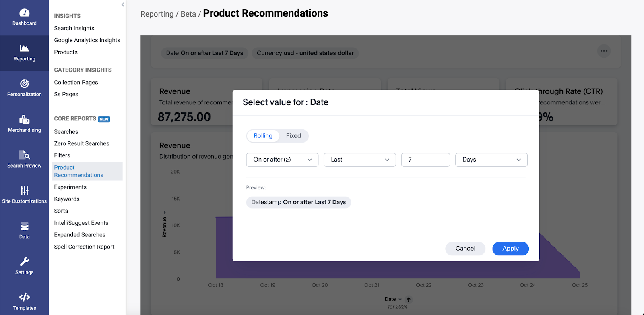Click the Currency usd filter chip

tap(305, 53)
